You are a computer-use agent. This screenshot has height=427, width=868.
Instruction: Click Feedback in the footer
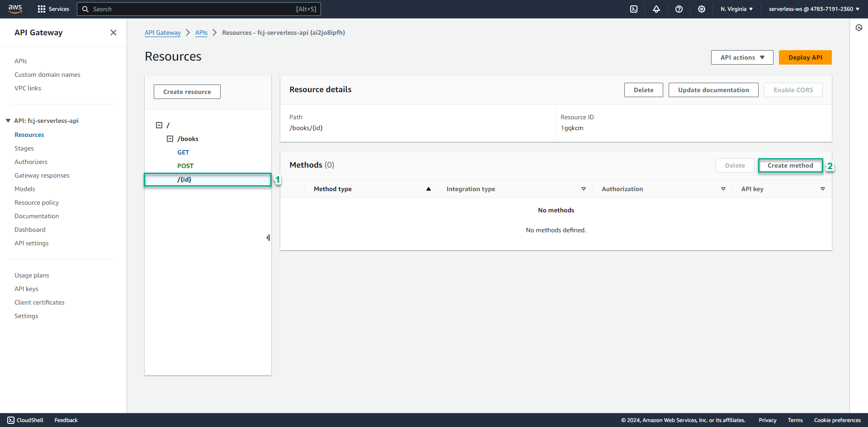click(66, 420)
